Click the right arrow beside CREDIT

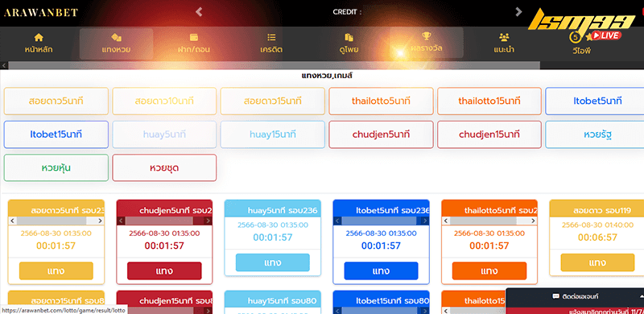(x=518, y=12)
